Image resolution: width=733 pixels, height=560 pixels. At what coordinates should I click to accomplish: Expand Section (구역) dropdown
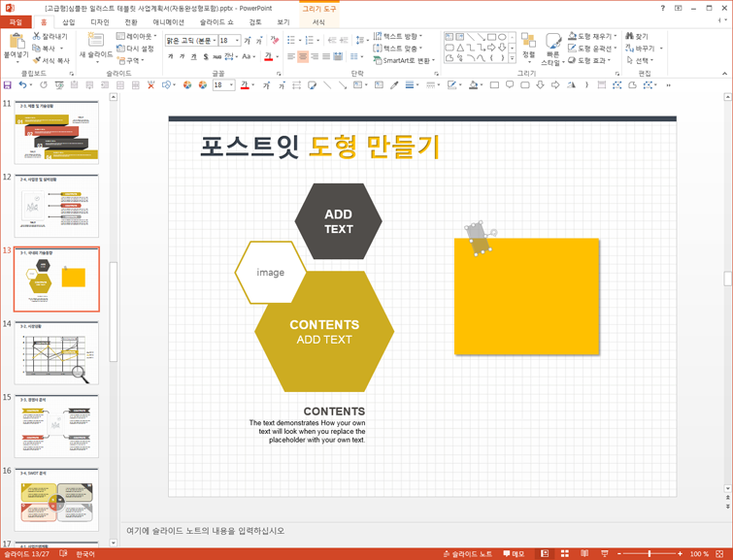coord(130,60)
